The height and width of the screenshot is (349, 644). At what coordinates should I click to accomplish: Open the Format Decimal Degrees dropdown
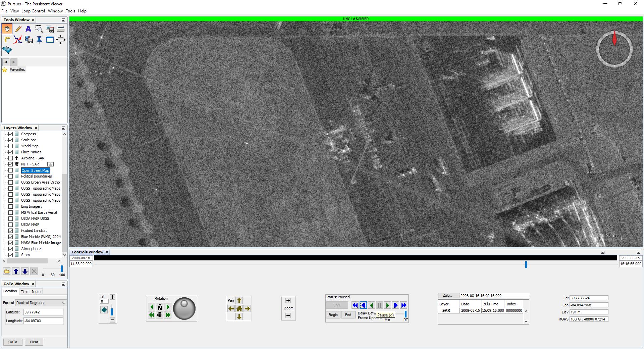point(41,303)
